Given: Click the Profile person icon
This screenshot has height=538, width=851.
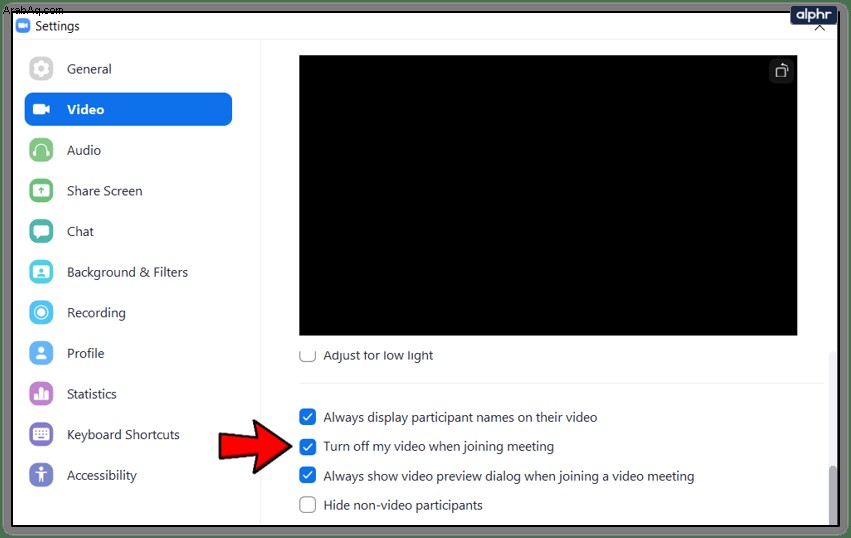Looking at the screenshot, I should 41,353.
